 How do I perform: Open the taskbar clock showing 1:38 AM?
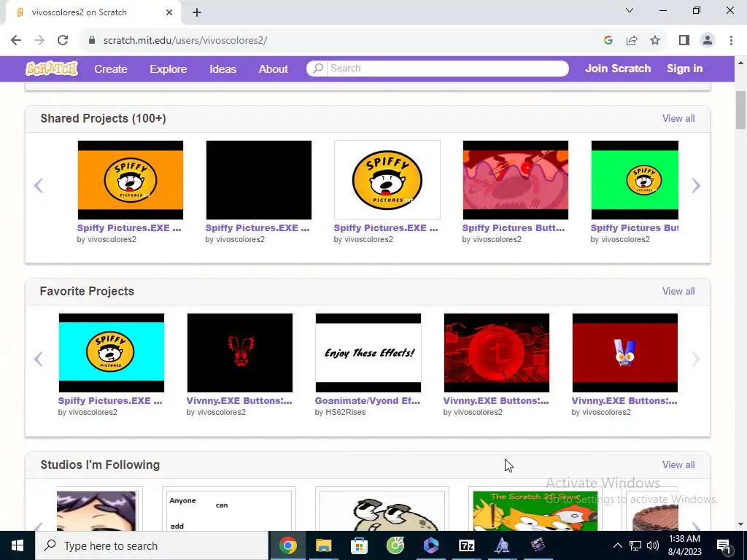(x=684, y=545)
